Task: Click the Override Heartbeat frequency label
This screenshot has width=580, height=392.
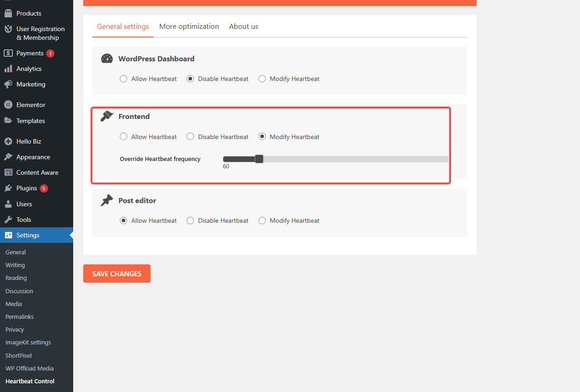Action: coord(160,159)
